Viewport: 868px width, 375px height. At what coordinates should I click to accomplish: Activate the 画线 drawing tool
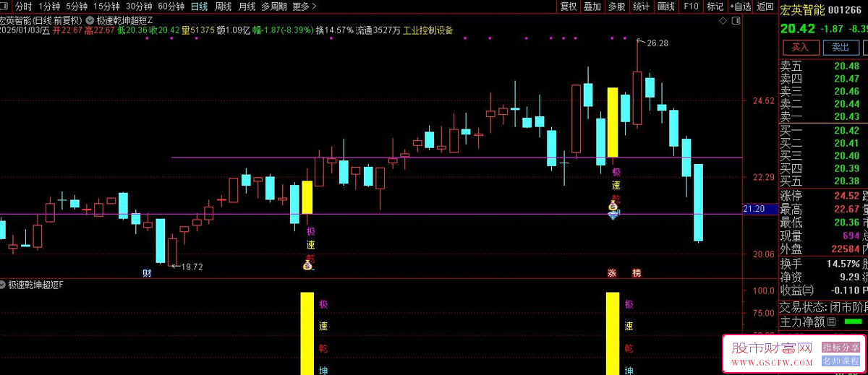click(x=666, y=7)
